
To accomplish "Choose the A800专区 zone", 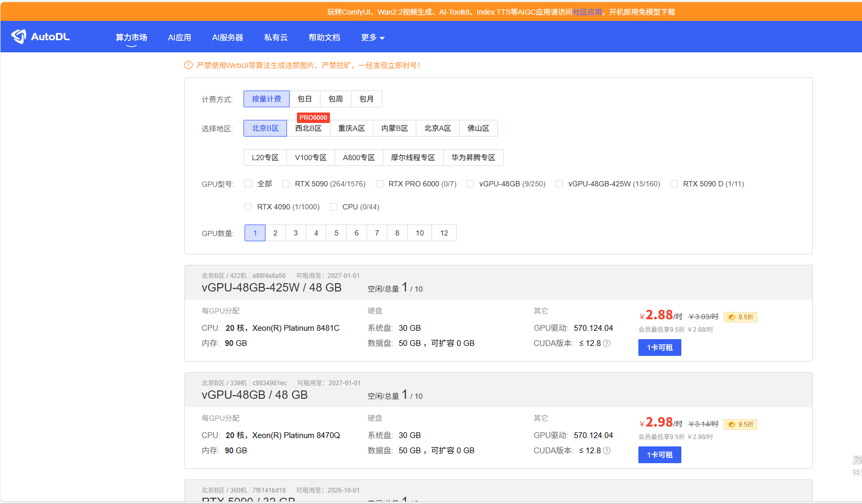I will pyautogui.click(x=359, y=158).
